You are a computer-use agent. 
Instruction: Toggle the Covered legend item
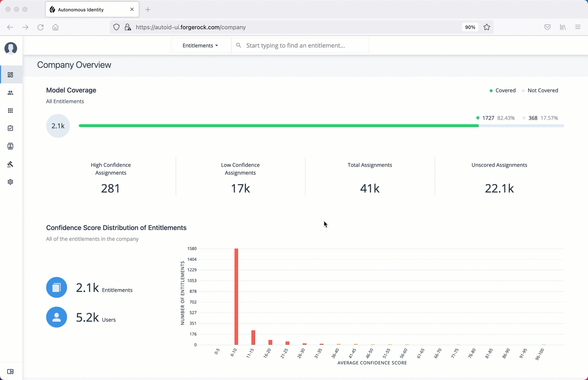click(x=502, y=91)
